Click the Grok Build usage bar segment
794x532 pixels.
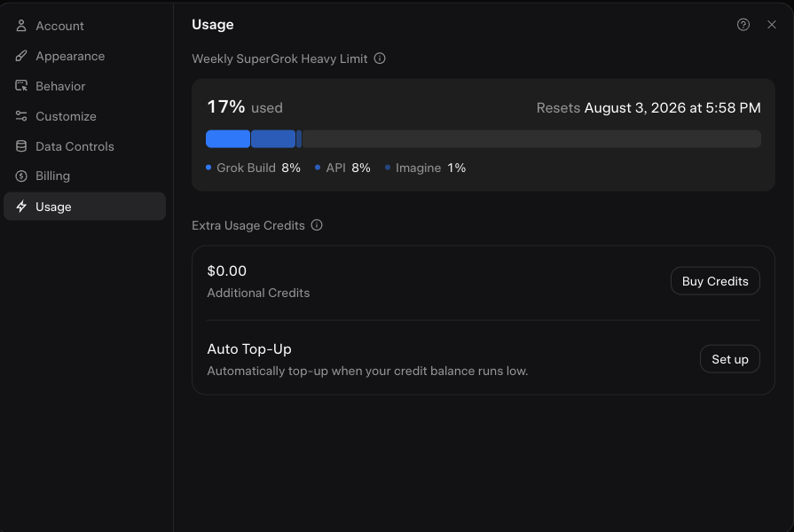point(228,138)
